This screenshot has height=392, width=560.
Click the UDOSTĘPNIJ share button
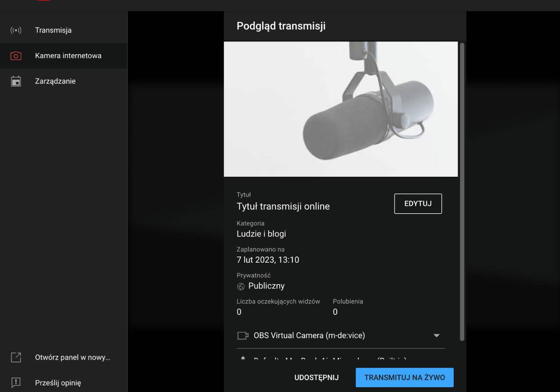click(317, 378)
